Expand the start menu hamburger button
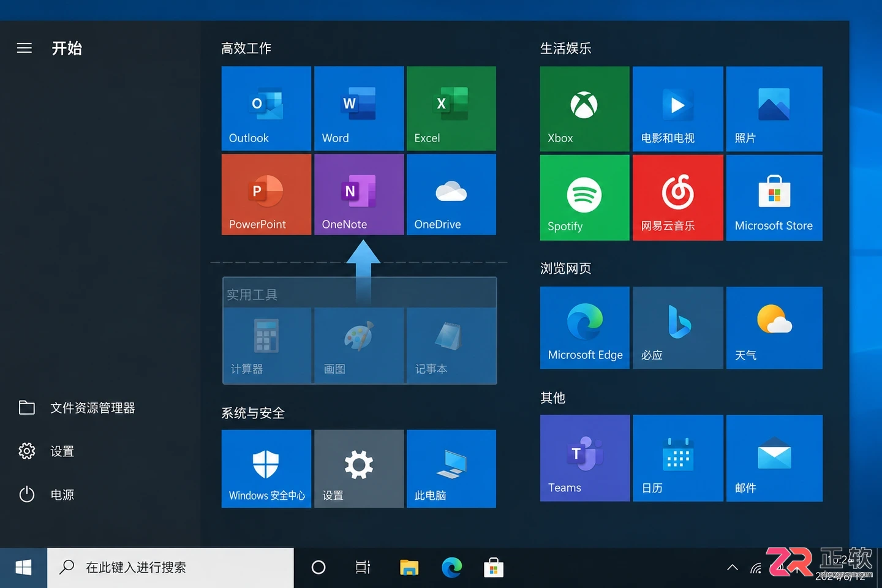The height and width of the screenshot is (588, 882). pyautogui.click(x=24, y=48)
